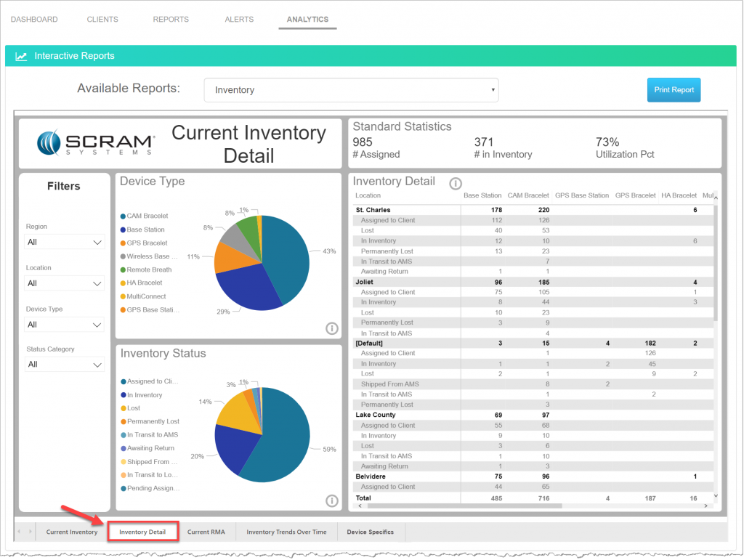Viewport: 744px width, 560px height.
Task: Open the info icon on the Device Type chart
Action: pyautogui.click(x=333, y=328)
